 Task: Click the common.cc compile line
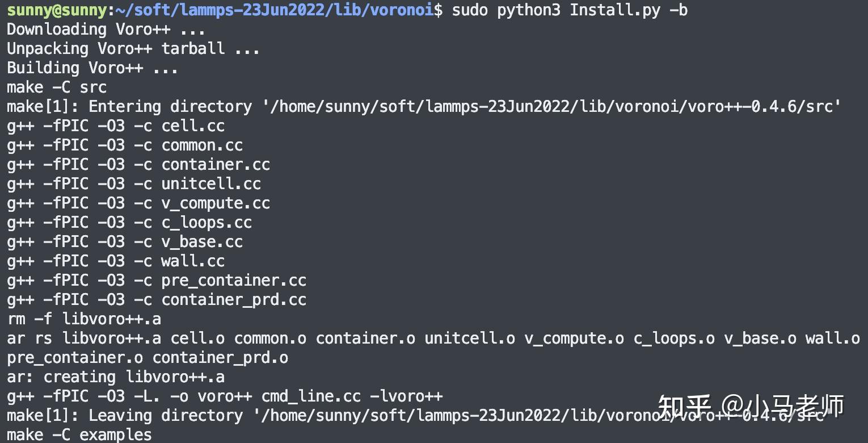click(x=125, y=145)
